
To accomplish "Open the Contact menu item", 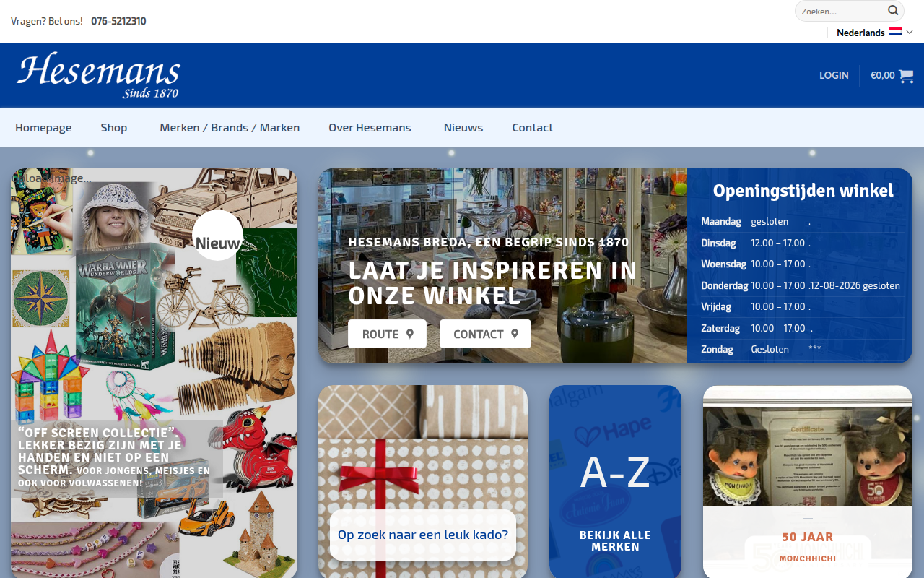I will tap(533, 127).
